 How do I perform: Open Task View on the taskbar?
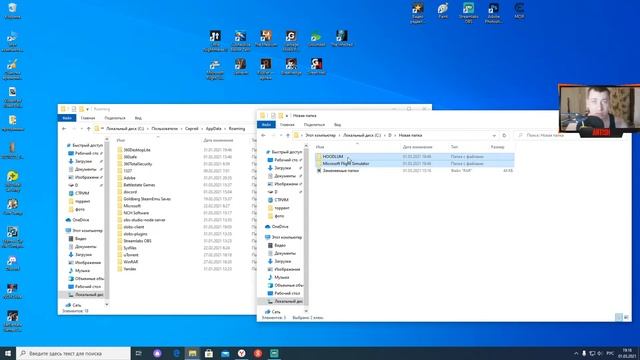tap(139, 353)
